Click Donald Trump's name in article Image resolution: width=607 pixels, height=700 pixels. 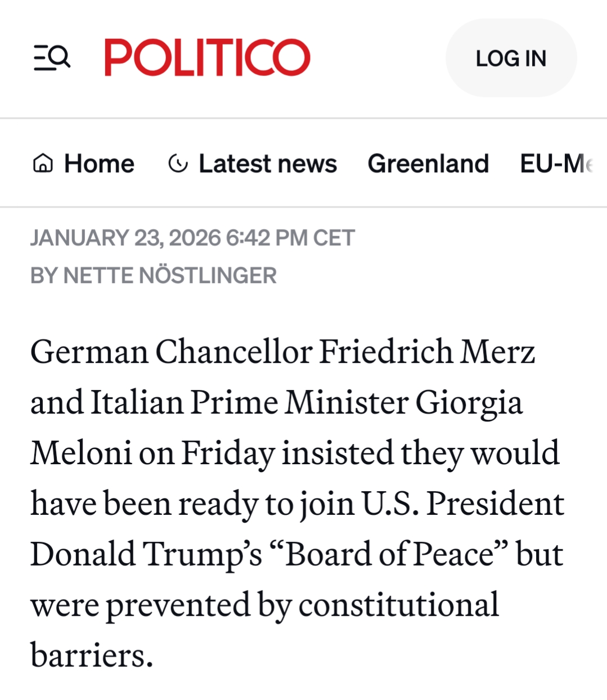(x=146, y=555)
